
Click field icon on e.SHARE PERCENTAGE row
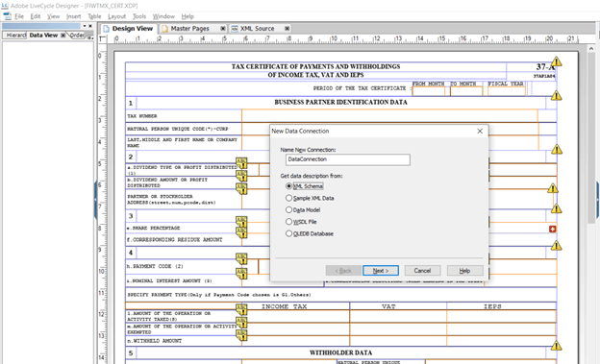click(241, 232)
